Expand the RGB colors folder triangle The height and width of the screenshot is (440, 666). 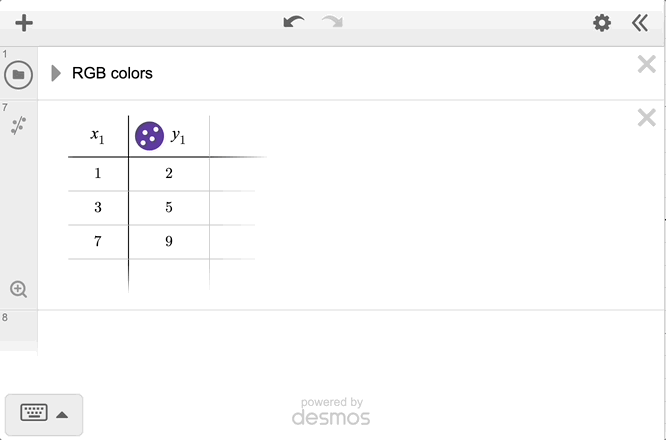pos(56,73)
